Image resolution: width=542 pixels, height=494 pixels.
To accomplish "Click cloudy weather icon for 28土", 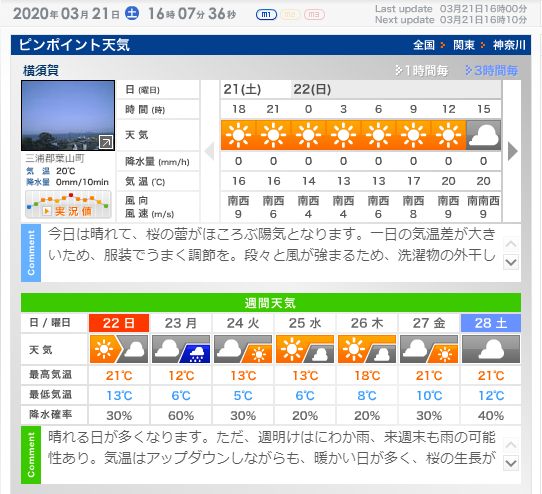I will click(491, 349).
